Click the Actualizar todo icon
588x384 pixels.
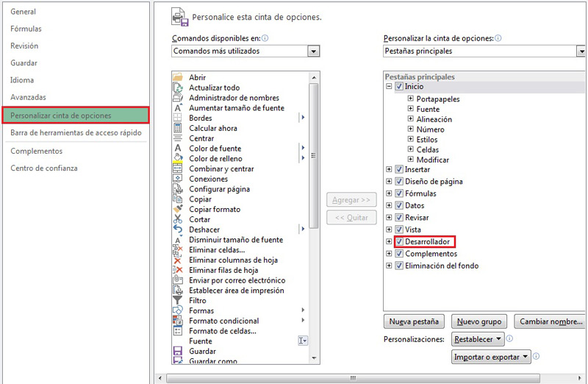click(178, 88)
